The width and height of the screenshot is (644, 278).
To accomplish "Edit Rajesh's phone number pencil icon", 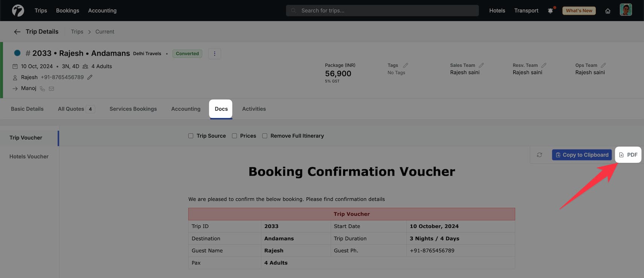I will click(x=90, y=77).
